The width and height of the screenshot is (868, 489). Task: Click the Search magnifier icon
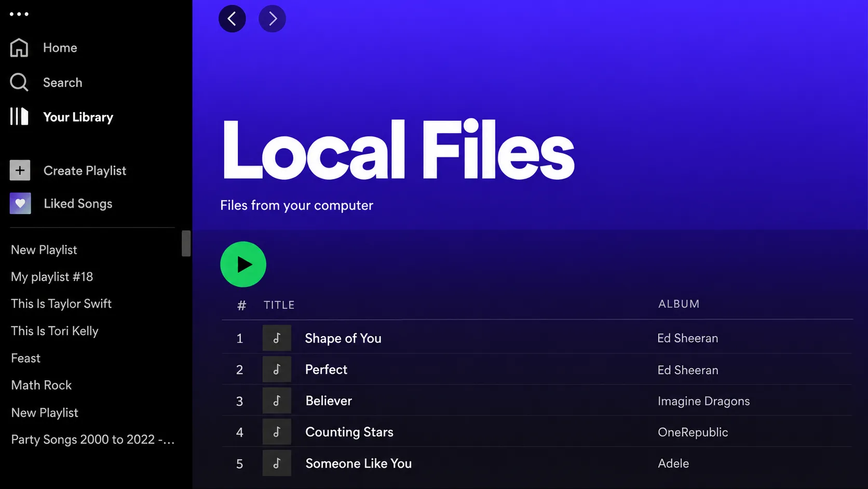tap(19, 82)
